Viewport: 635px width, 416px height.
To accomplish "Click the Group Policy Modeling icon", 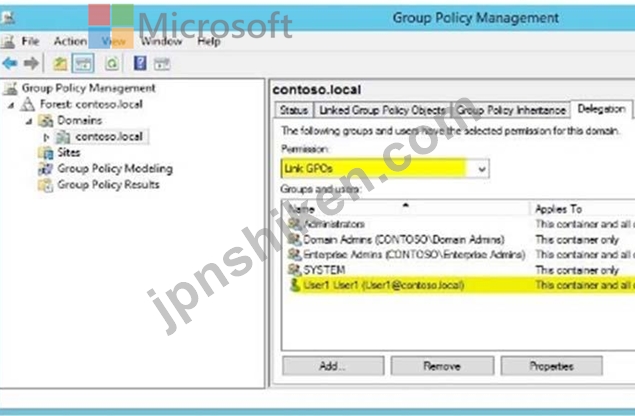I will (45, 169).
